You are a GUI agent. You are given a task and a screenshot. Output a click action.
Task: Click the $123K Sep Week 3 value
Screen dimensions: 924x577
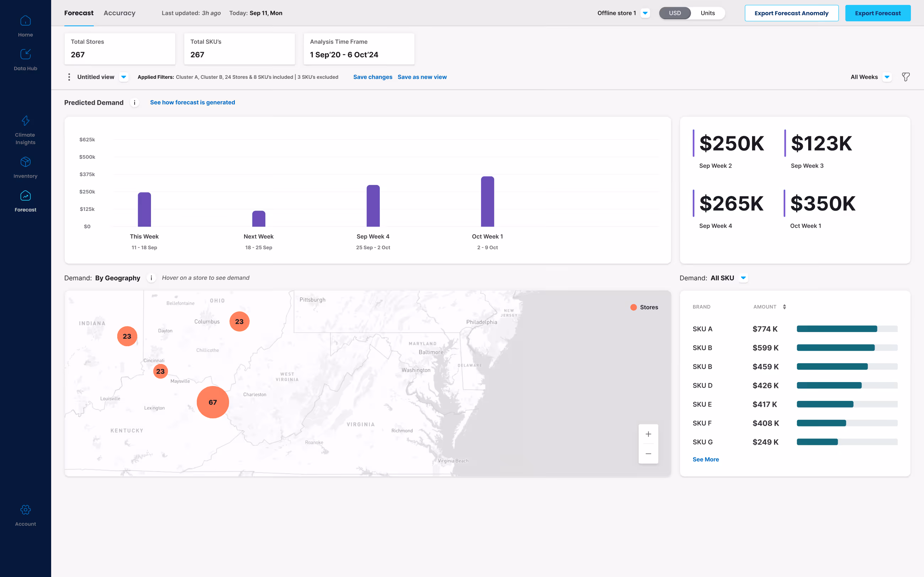[x=821, y=143]
